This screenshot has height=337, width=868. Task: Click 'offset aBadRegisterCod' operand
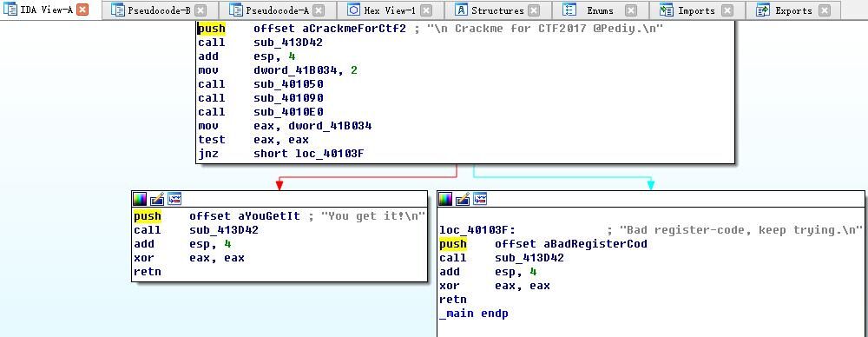[x=571, y=244]
